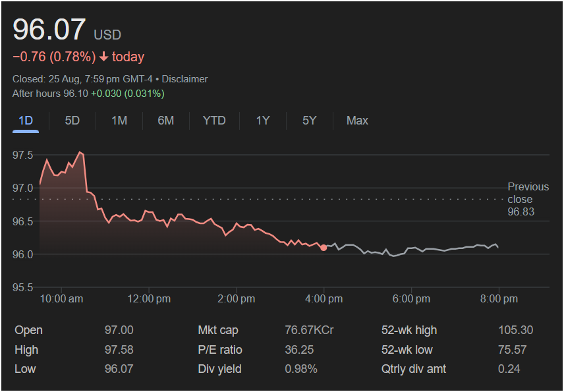View the 5Y chart tab
Screen dimensions: 564x392
[310, 121]
